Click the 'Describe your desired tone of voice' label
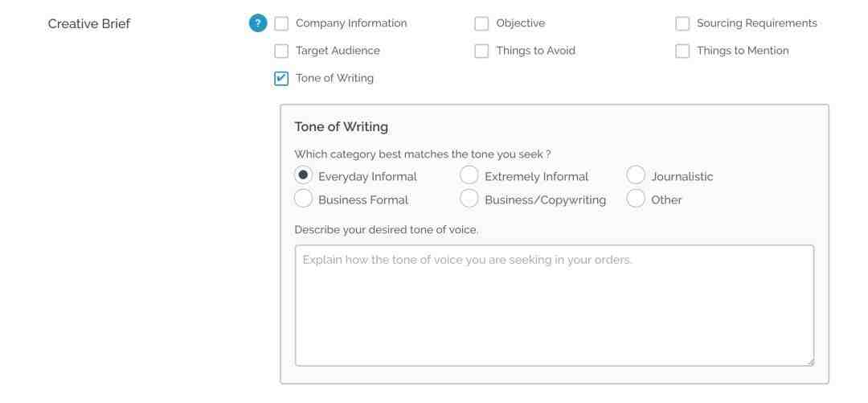Viewport: 868px width, 403px height. tap(387, 229)
